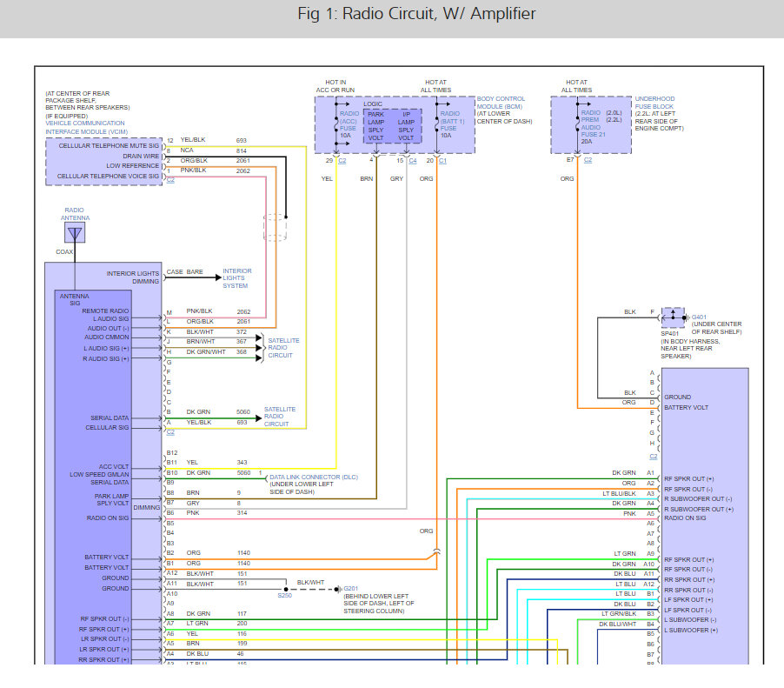
Task: Open the Data Link Connector (DLC) link
Action: pos(314,477)
